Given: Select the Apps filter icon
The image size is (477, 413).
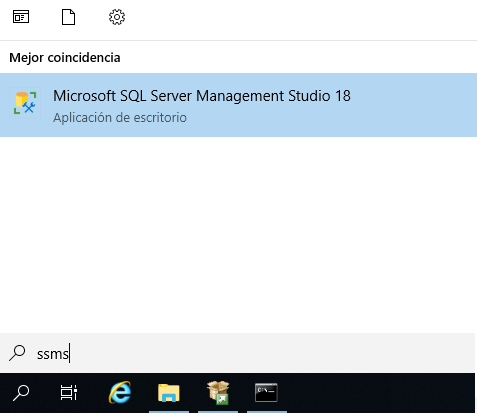Looking at the screenshot, I should pos(21,17).
